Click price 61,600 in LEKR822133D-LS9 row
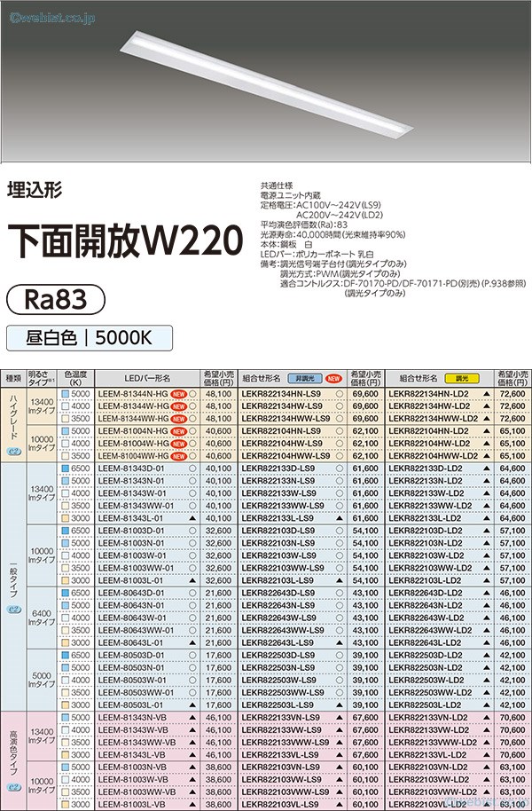The height and width of the screenshot is (811, 532). pyautogui.click(x=365, y=468)
